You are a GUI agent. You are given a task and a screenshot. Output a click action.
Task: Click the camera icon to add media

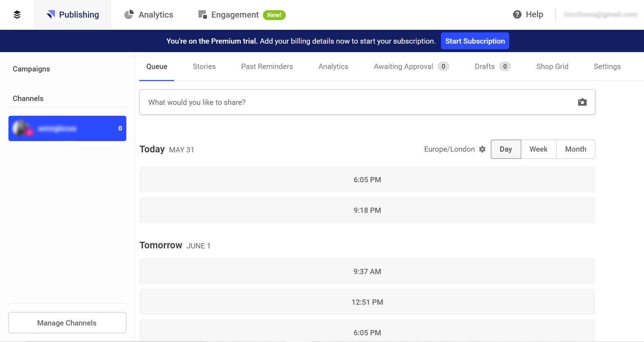pyautogui.click(x=582, y=102)
